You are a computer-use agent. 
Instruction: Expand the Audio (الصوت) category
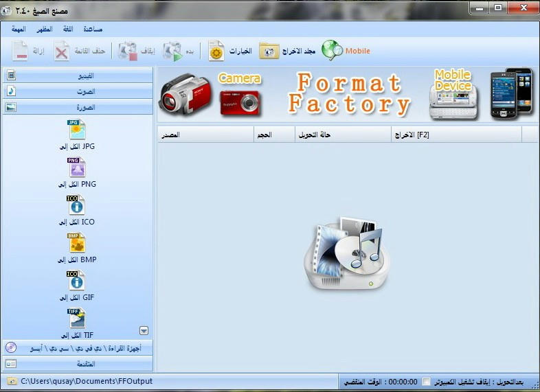point(78,91)
